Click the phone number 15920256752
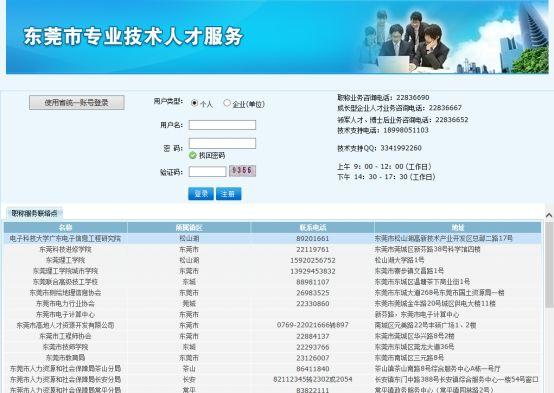 [313, 260]
